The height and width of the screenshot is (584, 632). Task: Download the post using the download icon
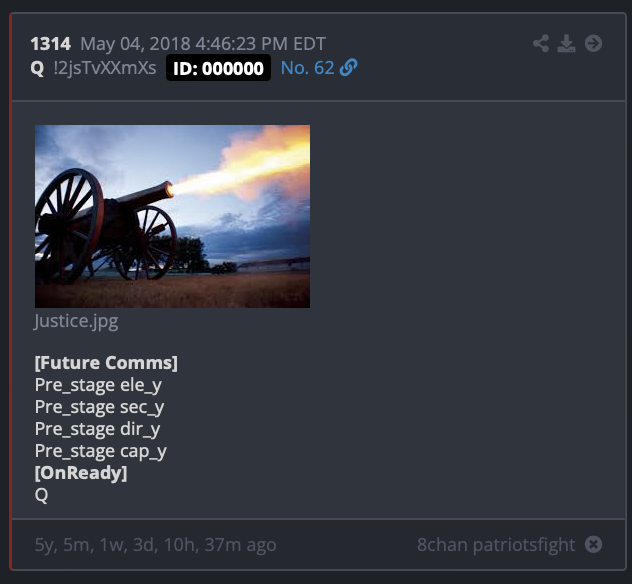pyautogui.click(x=566, y=44)
